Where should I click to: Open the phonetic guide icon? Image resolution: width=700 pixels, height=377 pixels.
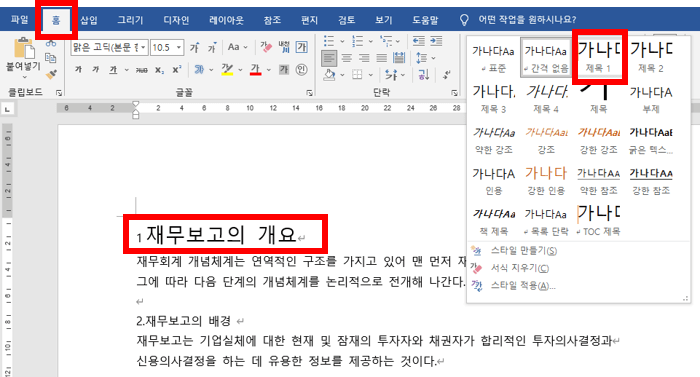pyautogui.click(x=284, y=46)
